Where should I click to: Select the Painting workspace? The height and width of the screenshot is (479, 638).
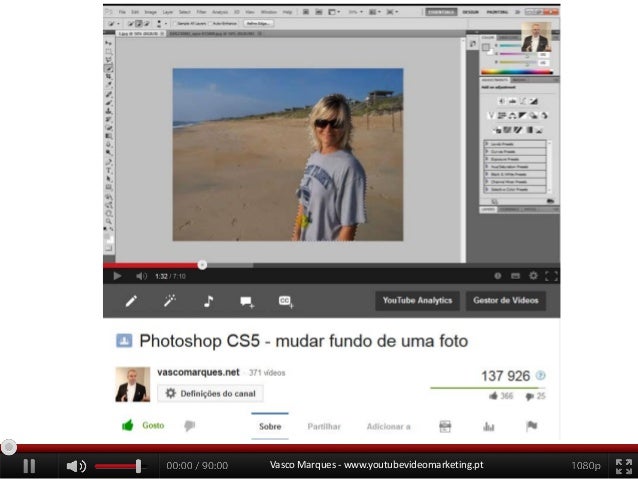pyautogui.click(x=497, y=12)
